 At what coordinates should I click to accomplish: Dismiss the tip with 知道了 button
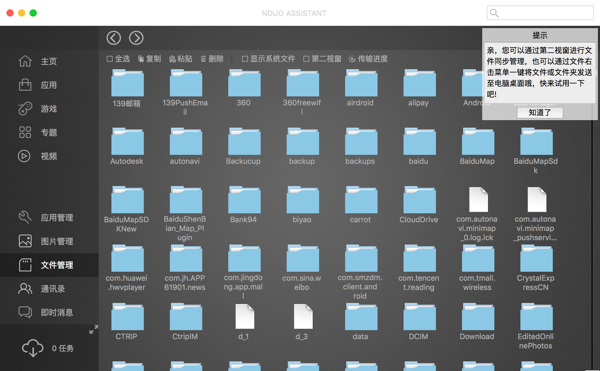pos(540,112)
